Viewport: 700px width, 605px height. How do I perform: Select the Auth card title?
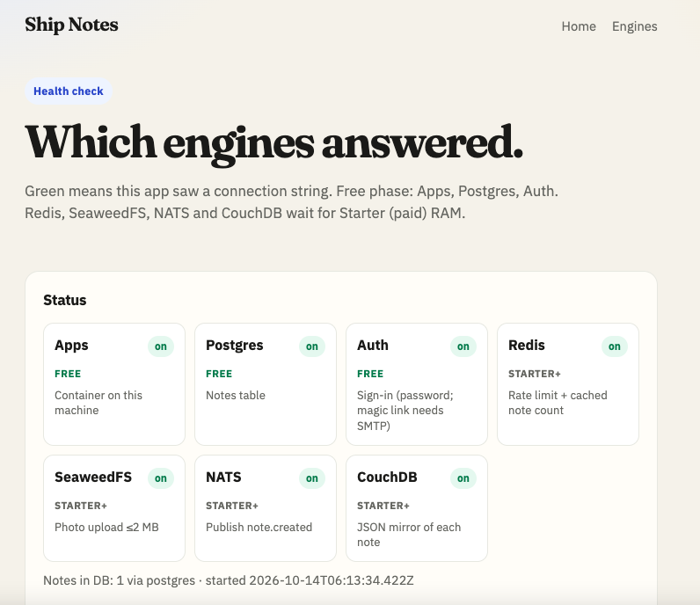(373, 345)
